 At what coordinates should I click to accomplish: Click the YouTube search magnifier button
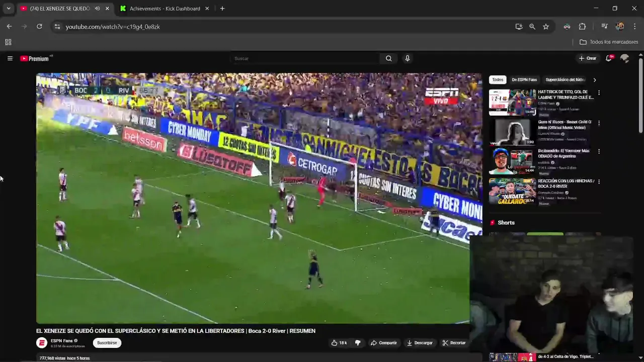click(x=388, y=58)
